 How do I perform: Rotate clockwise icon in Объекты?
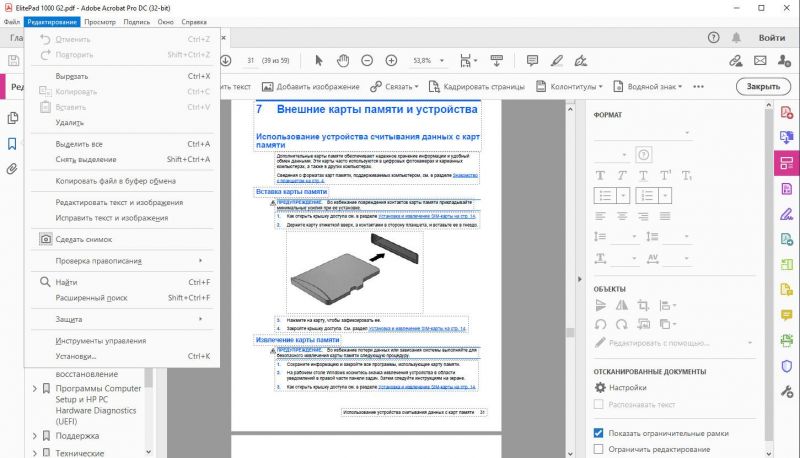tap(621, 324)
